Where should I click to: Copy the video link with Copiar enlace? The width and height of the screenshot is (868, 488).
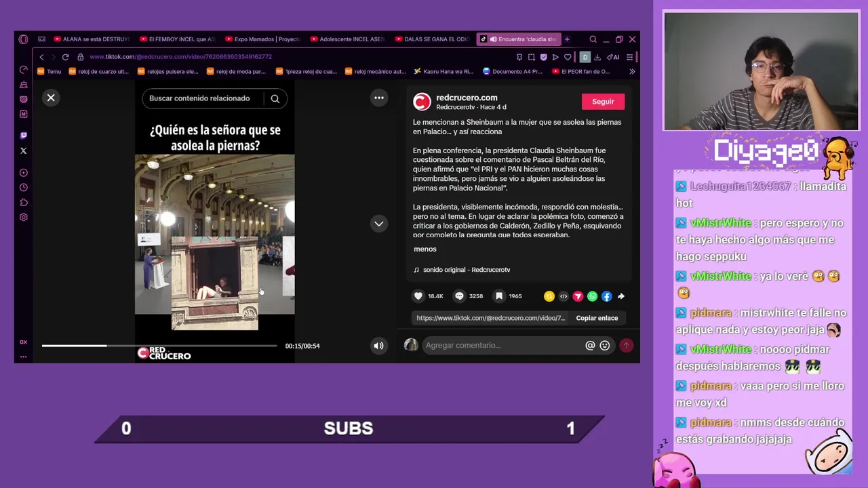597,318
